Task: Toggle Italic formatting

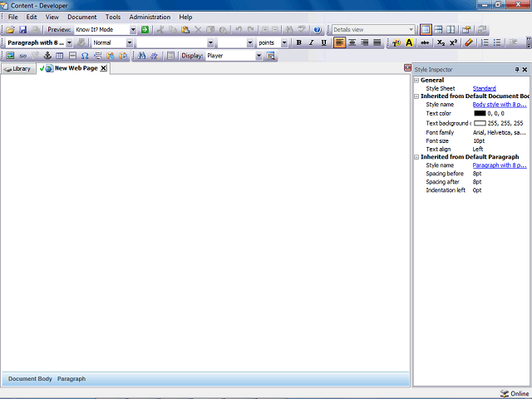Action: [x=311, y=42]
